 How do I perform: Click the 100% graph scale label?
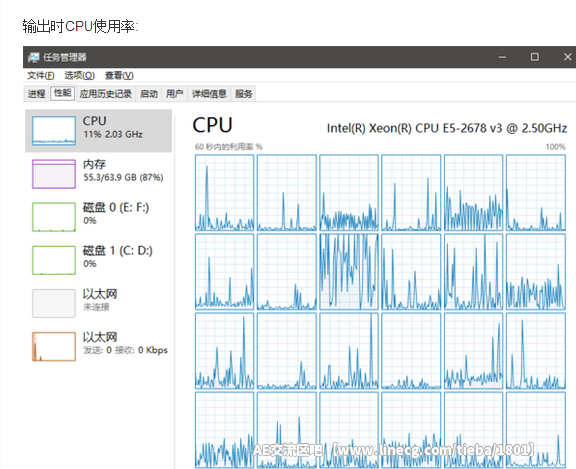point(555,147)
